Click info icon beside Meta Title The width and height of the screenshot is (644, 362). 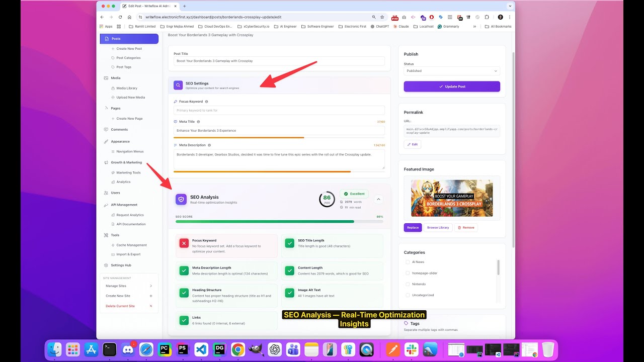198,122
